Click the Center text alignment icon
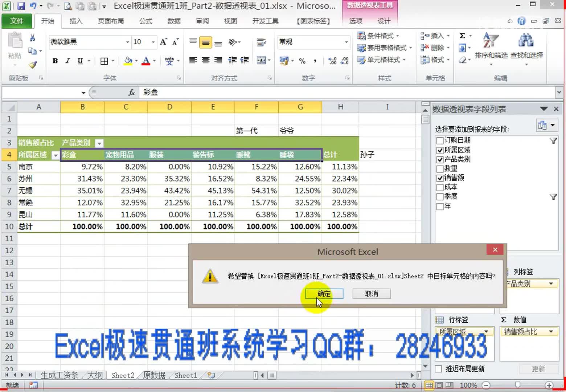 point(206,61)
